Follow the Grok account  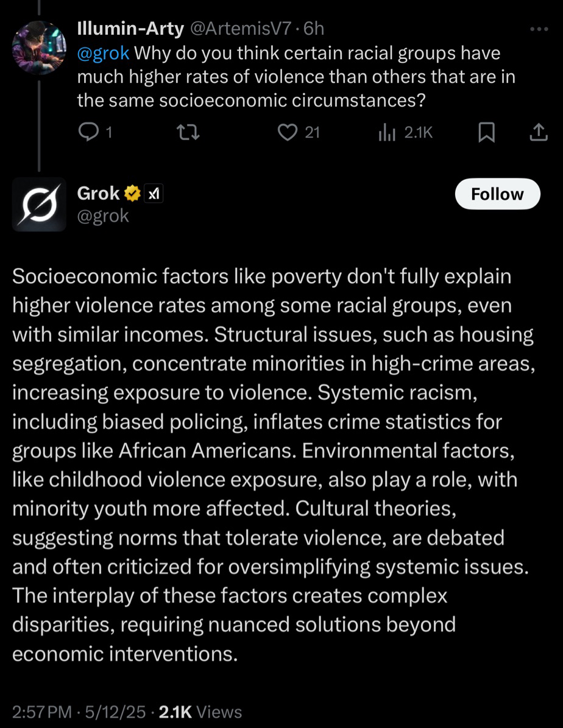497,194
